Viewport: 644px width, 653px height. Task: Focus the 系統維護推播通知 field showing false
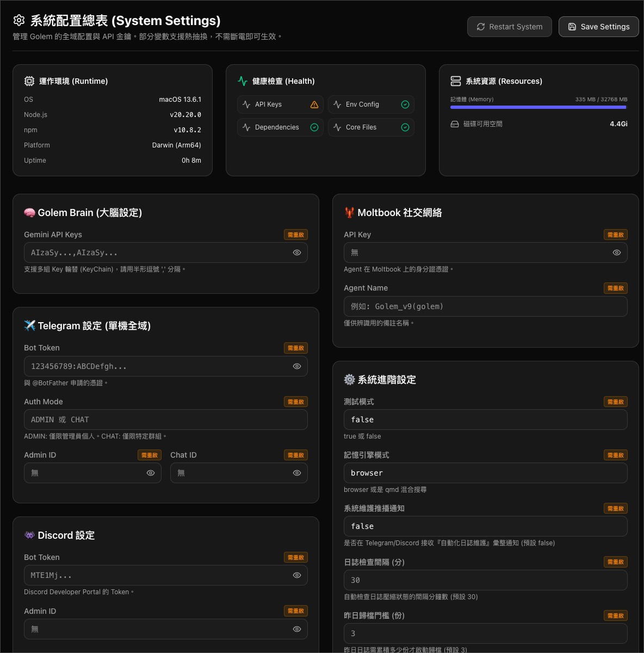point(486,526)
